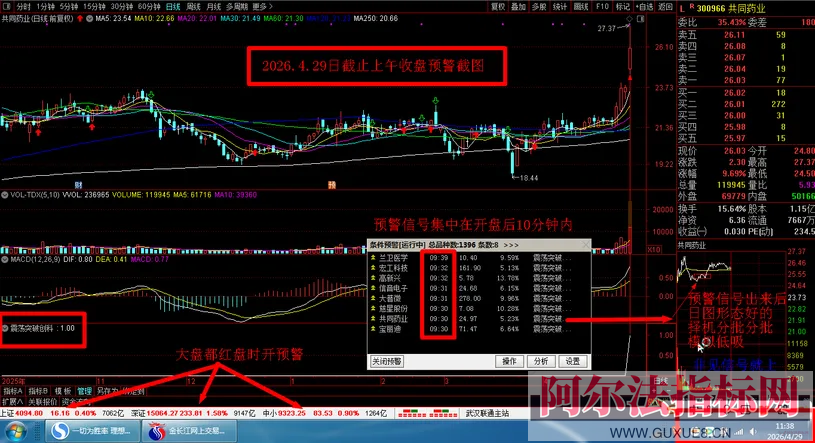Close the 条件预警 dialog
This screenshot has width=815, height=443.
[586, 244]
